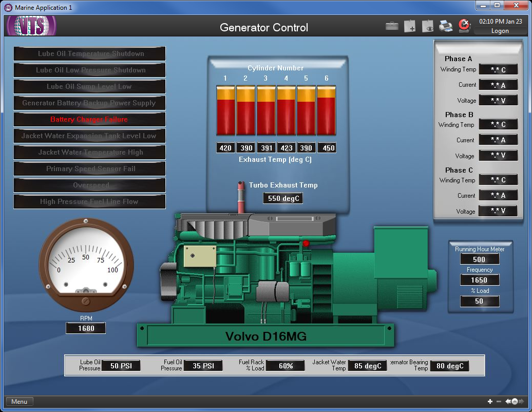The height and width of the screenshot is (412, 532).
Task: Click the cylinder 1 exhaust temperature bar
Action: [225, 110]
